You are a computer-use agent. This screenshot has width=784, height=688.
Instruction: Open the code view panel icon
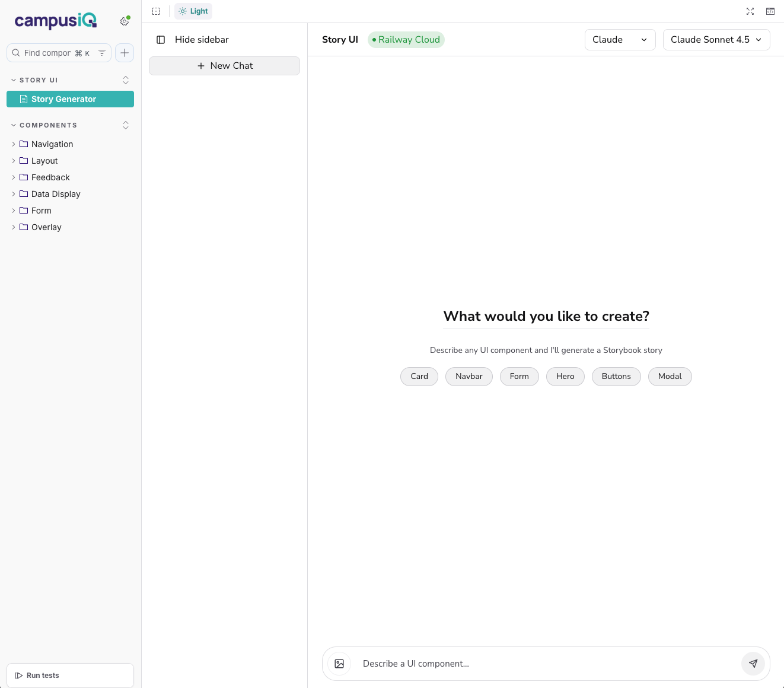[x=770, y=11]
